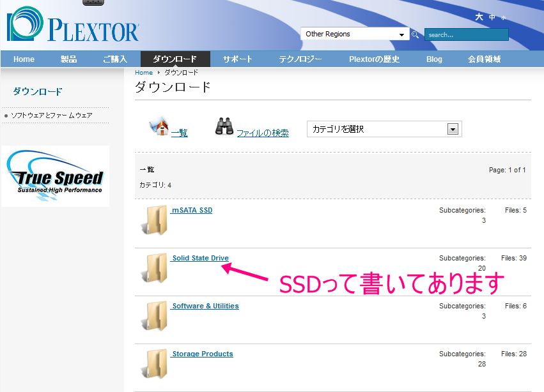Viewport: 544px width, 392px height.
Task: Open the カテゴリを選択 dropdown
Action: [384, 129]
